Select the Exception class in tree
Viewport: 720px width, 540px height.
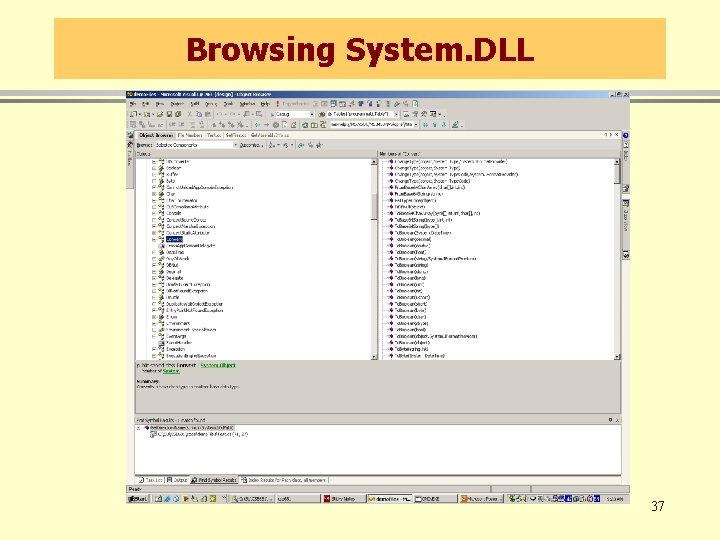pos(175,349)
